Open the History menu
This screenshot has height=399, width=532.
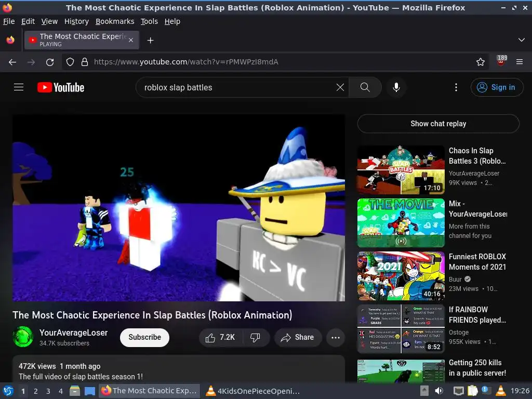[76, 21]
